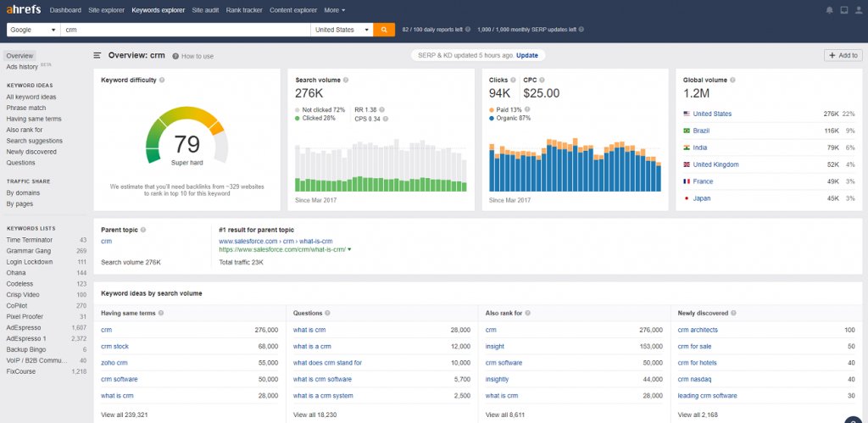Click info icon beside Global volume
This screenshot has height=423, width=868.
click(x=731, y=80)
